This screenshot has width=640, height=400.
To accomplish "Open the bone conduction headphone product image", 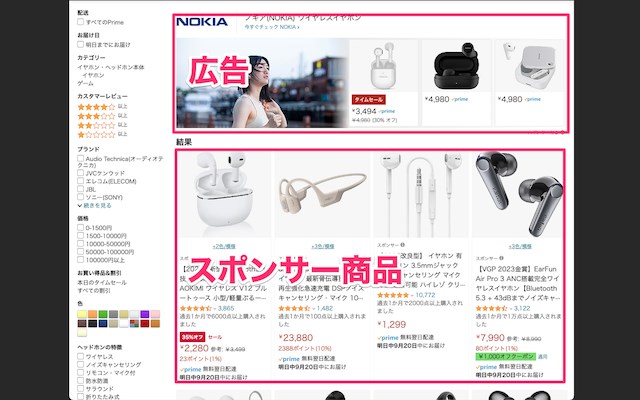I will coord(322,194).
